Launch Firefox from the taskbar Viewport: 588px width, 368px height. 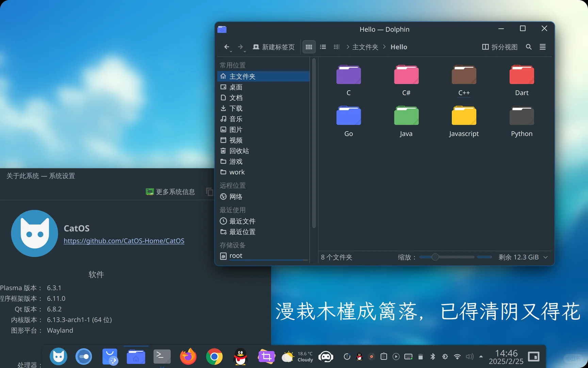[188, 356]
